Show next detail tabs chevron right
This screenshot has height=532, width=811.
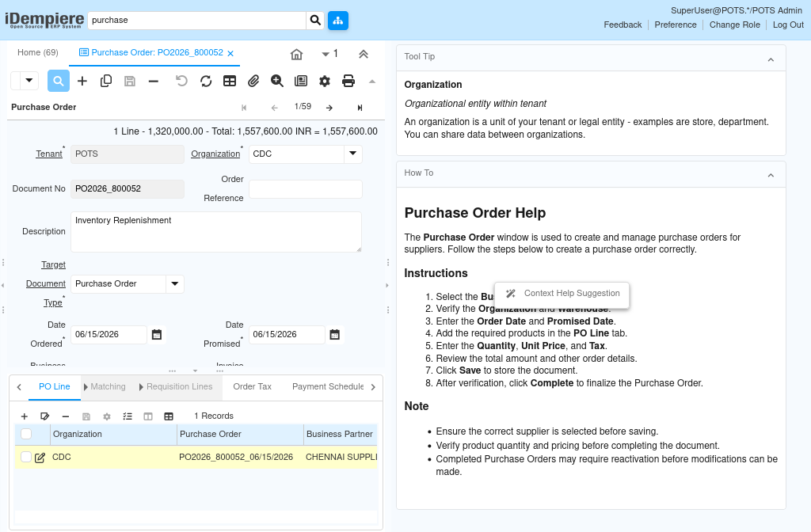(374, 386)
